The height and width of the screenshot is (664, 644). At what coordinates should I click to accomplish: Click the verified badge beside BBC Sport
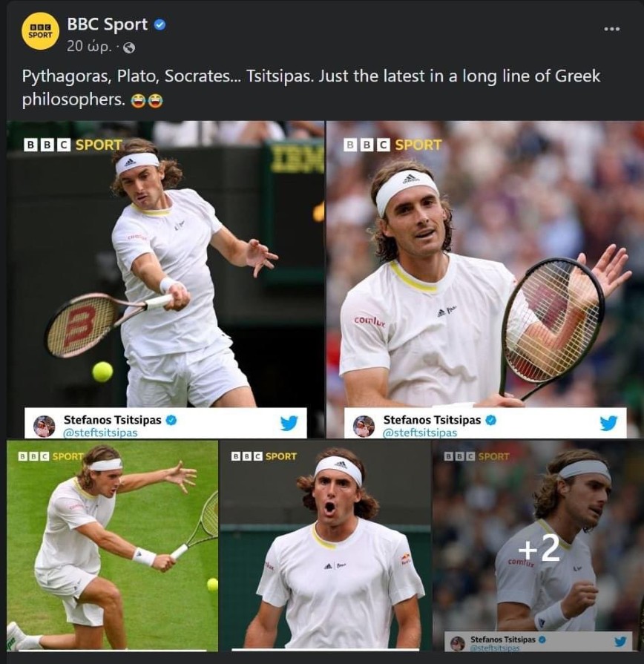click(160, 24)
